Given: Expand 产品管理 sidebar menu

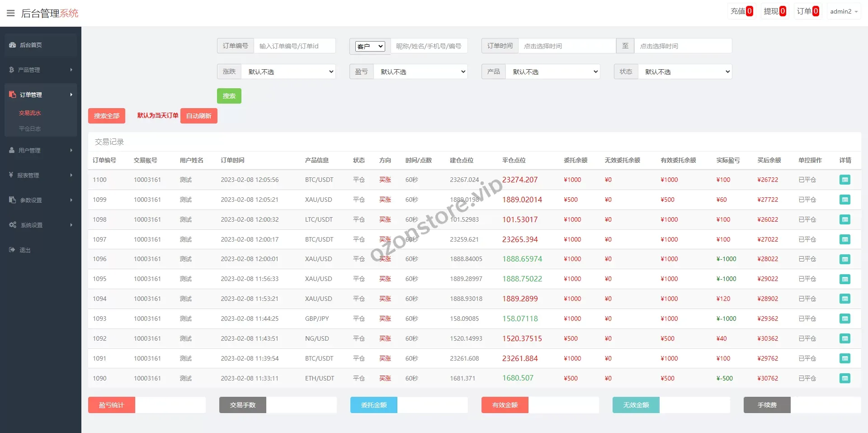Looking at the screenshot, I should [x=41, y=70].
